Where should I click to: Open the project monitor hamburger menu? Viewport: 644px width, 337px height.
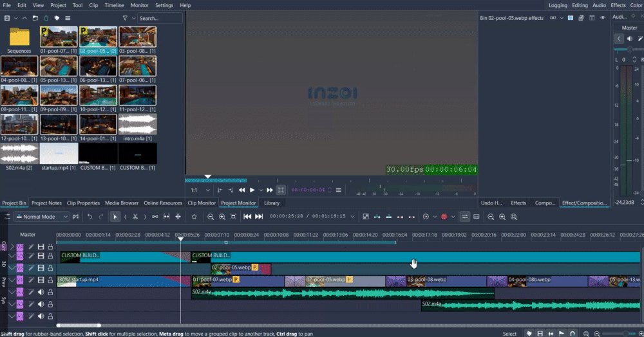[339, 190]
